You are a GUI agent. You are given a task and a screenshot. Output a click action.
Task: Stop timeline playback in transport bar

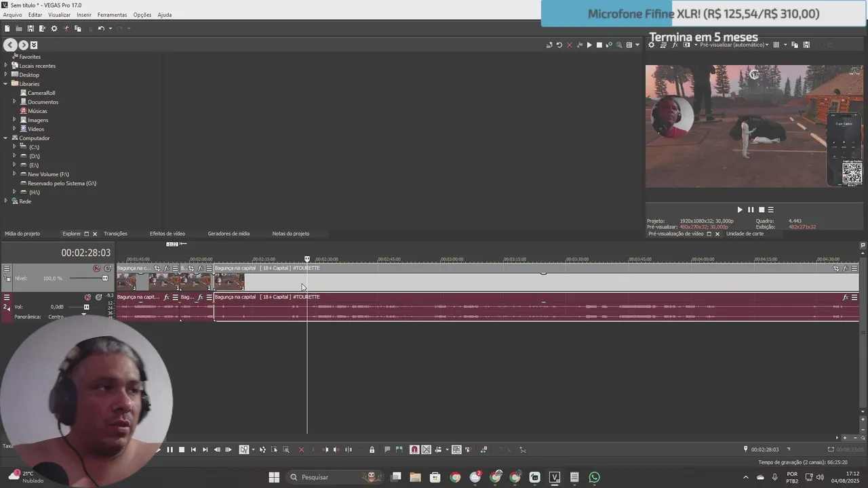pyautogui.click(x=182, y=449)
